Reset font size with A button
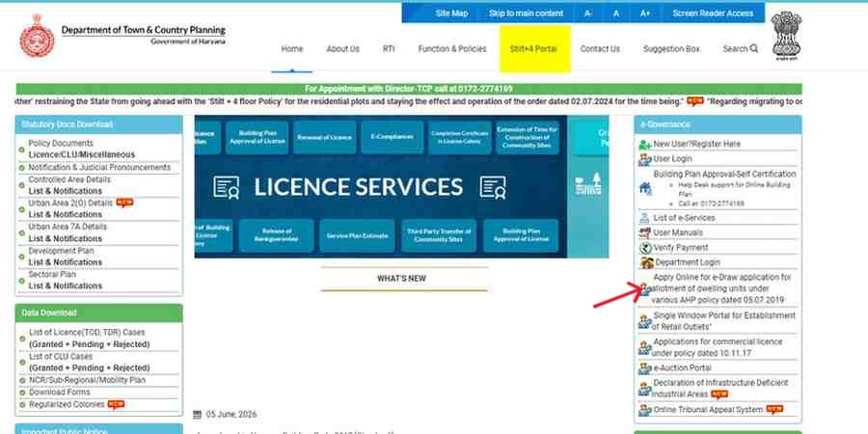The height and width of the screenshot is (434, 868). (x=616, y=14)
